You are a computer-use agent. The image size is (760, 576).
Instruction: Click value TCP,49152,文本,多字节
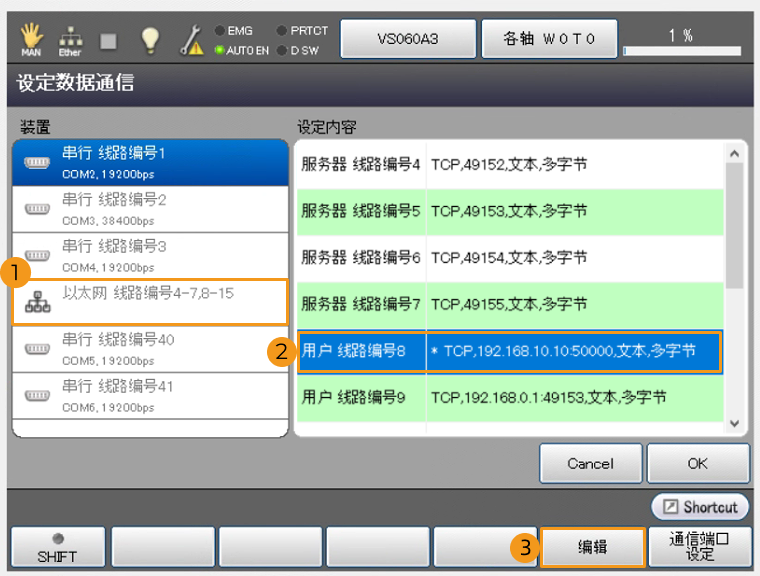pos(509,165)
